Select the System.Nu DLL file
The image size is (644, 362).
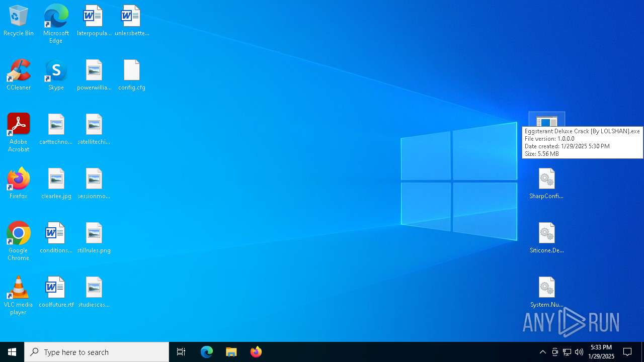[546, 292]
